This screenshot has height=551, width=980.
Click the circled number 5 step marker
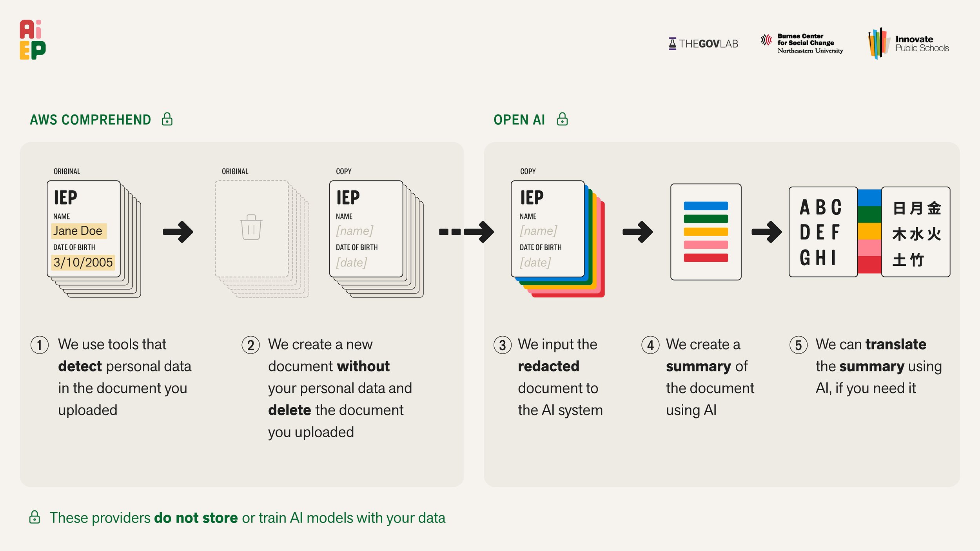(x=799, y=345)
